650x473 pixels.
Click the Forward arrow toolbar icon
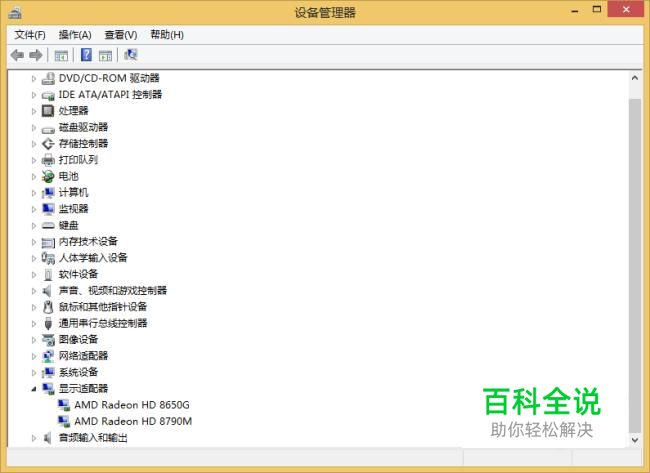point(36,55)
